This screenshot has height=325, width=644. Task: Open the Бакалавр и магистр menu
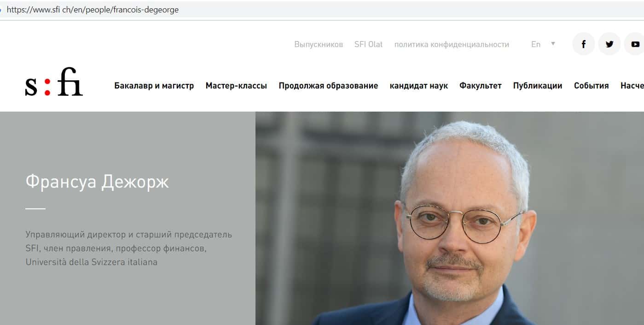click(x=154, y=86)
